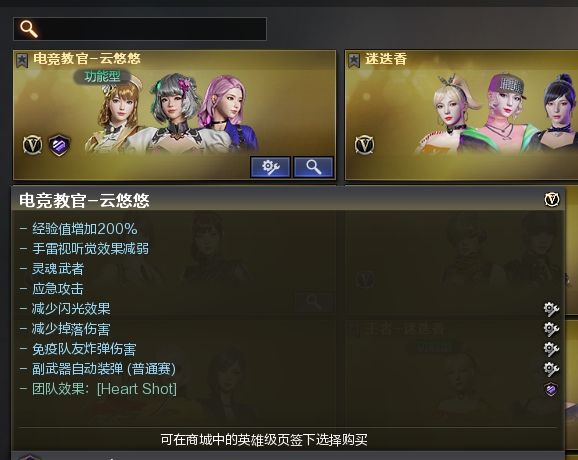This screenshot has width=578, height=460.
Task: Toggle favorite star on 电竞教官-云悠悠 card
Action: (22, 60)
